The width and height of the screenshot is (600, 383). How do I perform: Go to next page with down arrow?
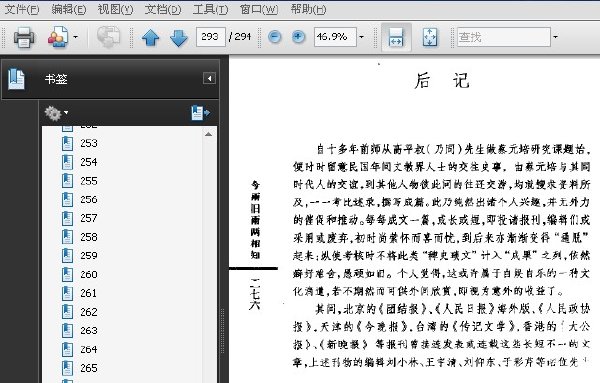coord(178,37)
